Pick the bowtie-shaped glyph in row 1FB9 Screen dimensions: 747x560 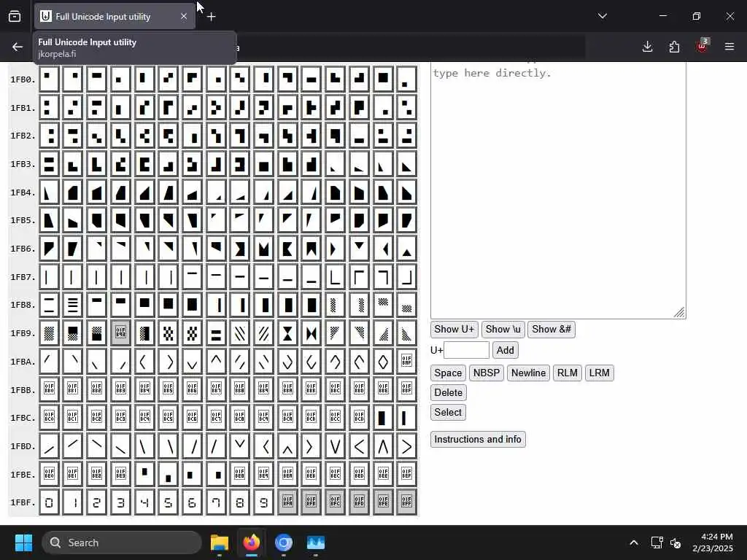tap(311, 332)
